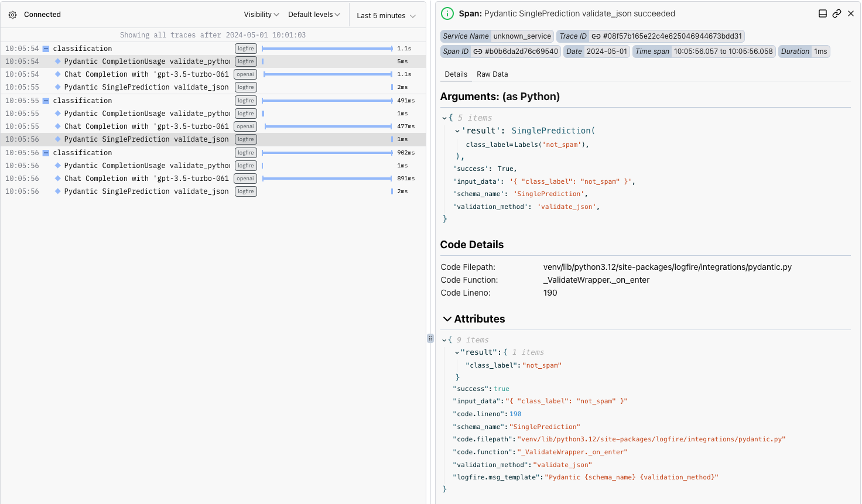Toggle the span panel layout icon

(x=822, y=13)
